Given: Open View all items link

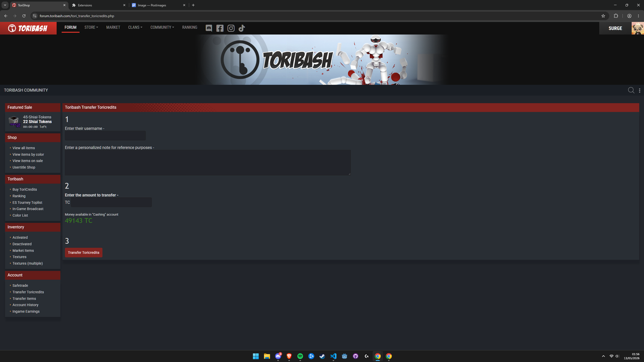Looking at the screenshot, I should pos(24,148).
